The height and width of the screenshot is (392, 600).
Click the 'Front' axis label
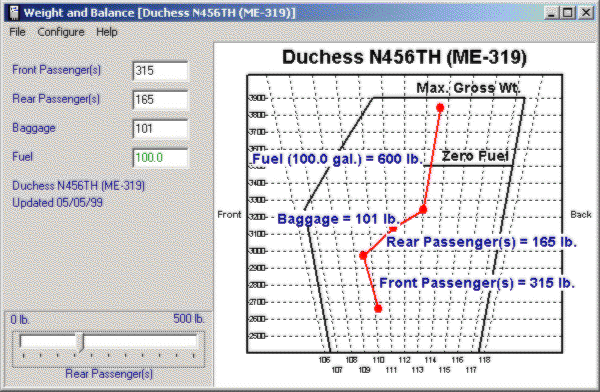(229, 215)
